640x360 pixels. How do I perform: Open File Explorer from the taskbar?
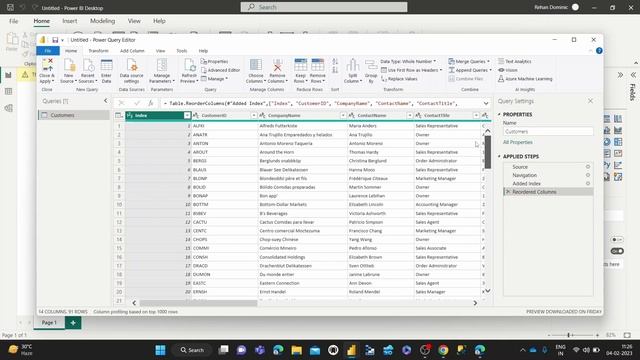pos(296,350)
